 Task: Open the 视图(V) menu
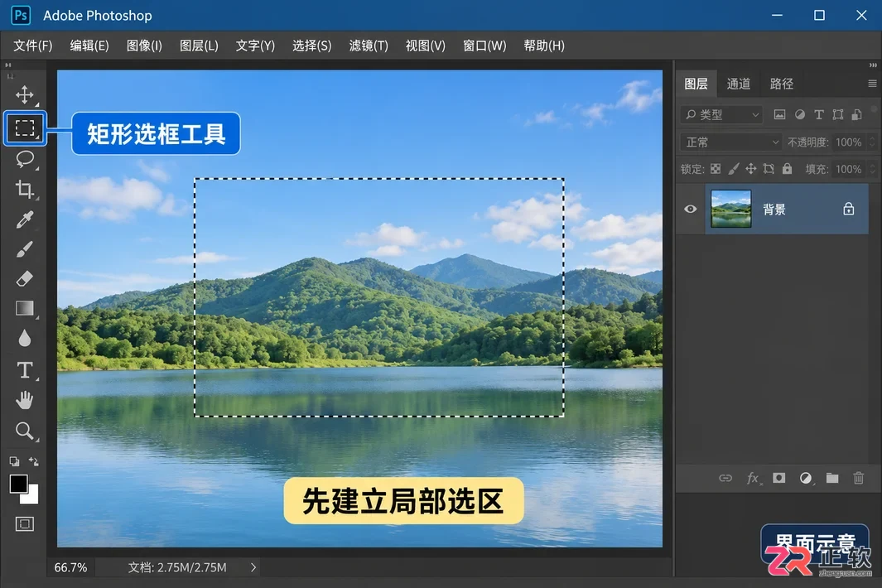(425, 46)
